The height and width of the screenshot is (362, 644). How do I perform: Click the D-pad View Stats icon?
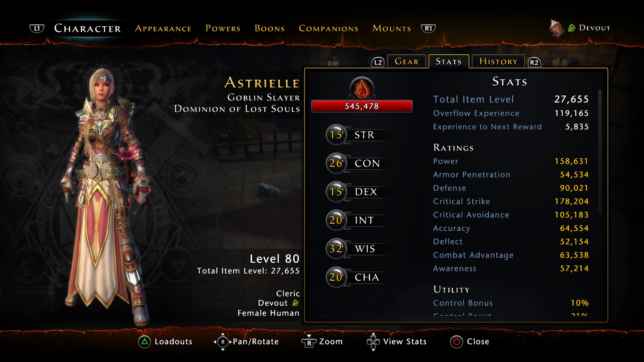373,342
